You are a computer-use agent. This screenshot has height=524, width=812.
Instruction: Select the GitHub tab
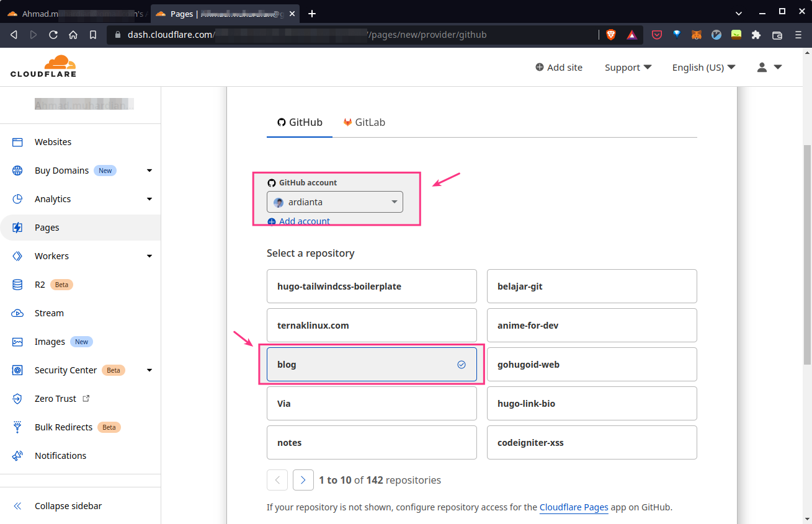tap(300, 122)
